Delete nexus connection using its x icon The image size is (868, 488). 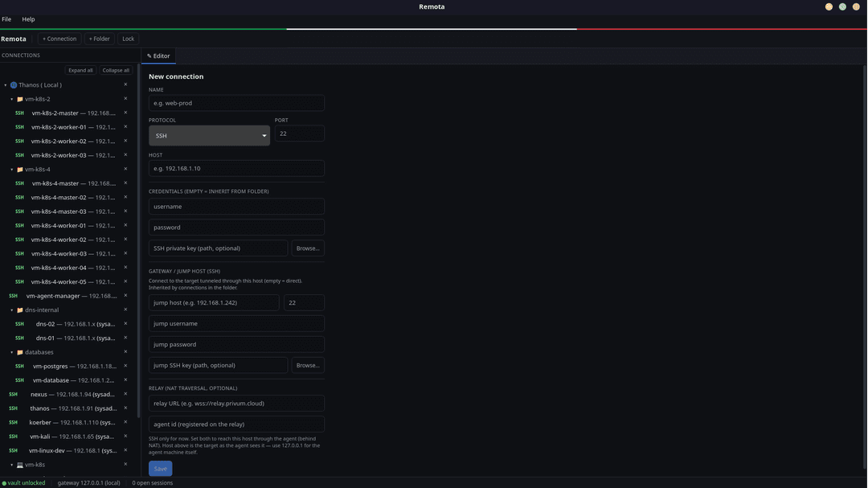coord(125,394)
